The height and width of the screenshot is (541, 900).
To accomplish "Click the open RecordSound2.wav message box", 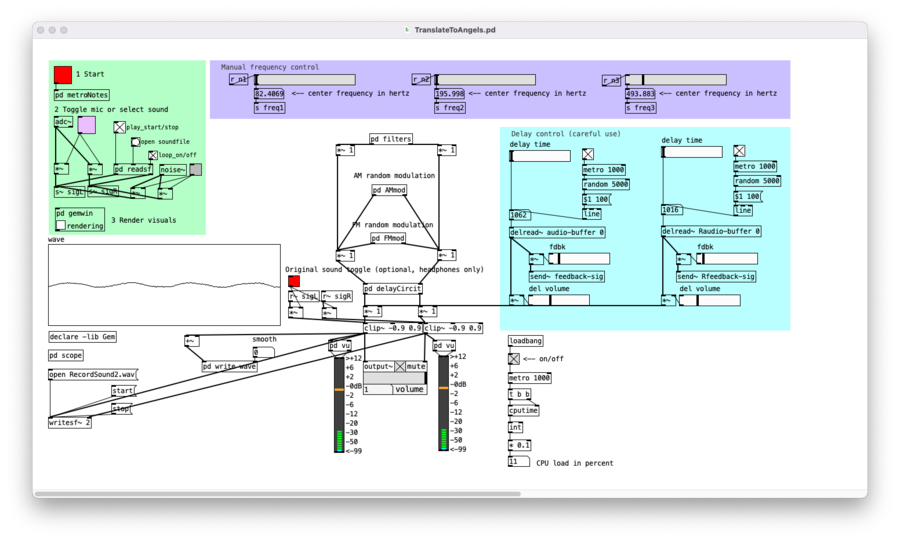I will click(x=92, y=375).
